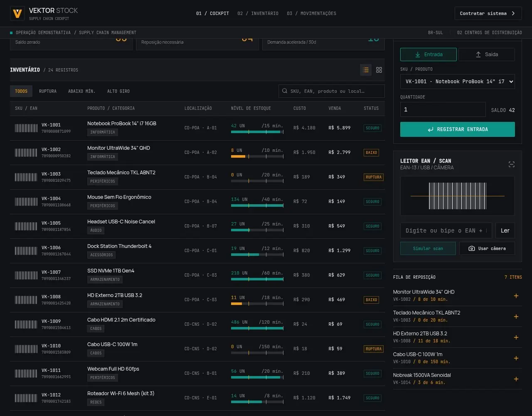Screen dimensions: 532x416
Task: Filter inventory by Ruptura
Action: (x=48, y=91)
